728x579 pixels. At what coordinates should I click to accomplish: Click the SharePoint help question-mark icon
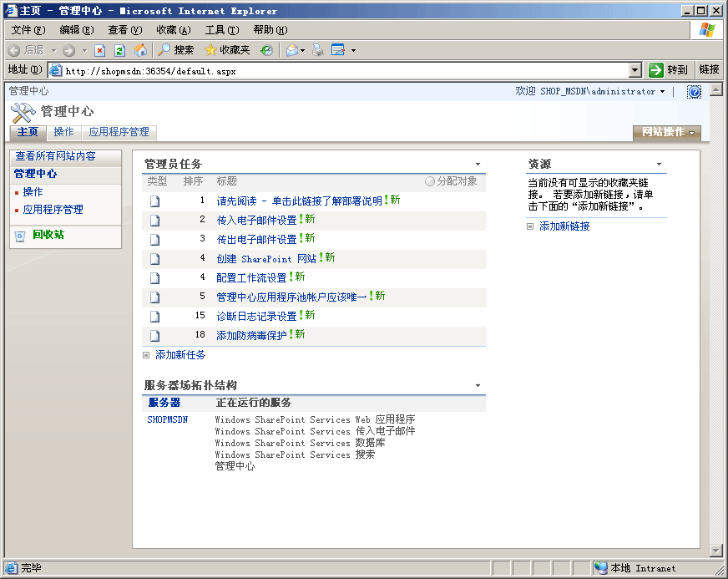(x=694, y=92)
